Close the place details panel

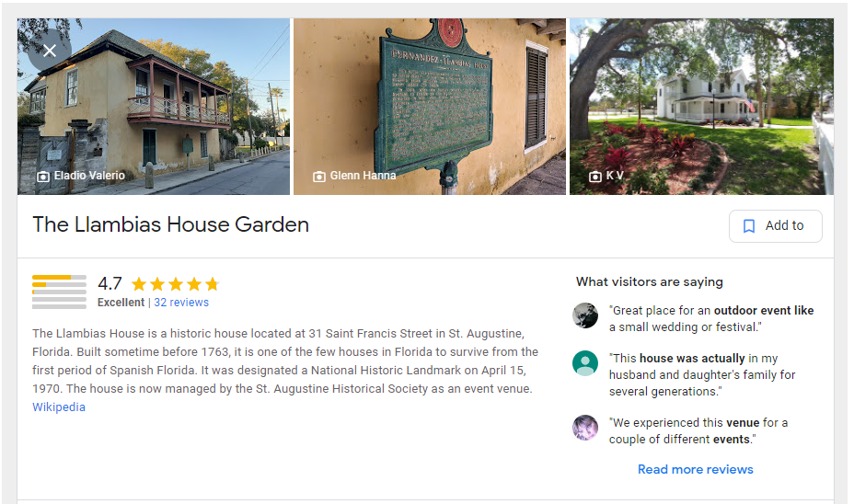point(50,51)
